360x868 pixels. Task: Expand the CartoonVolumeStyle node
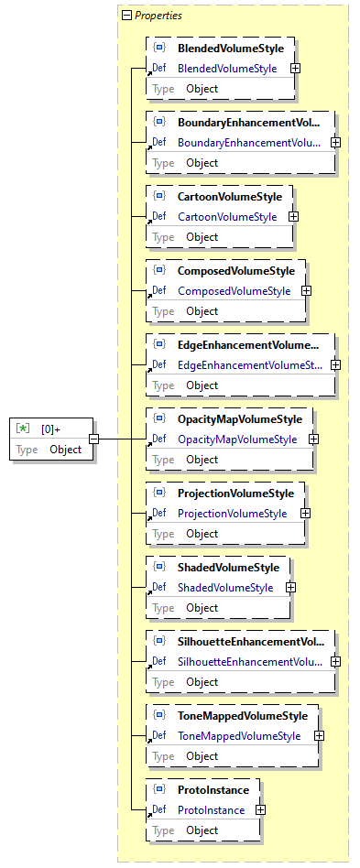click(293, 216)
